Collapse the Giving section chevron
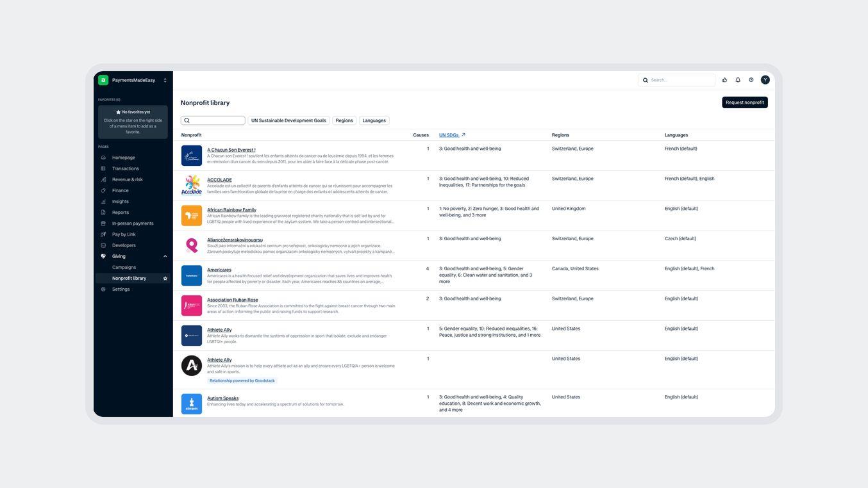This screenshot has width=868, height=488. click(x=164, y=255)
